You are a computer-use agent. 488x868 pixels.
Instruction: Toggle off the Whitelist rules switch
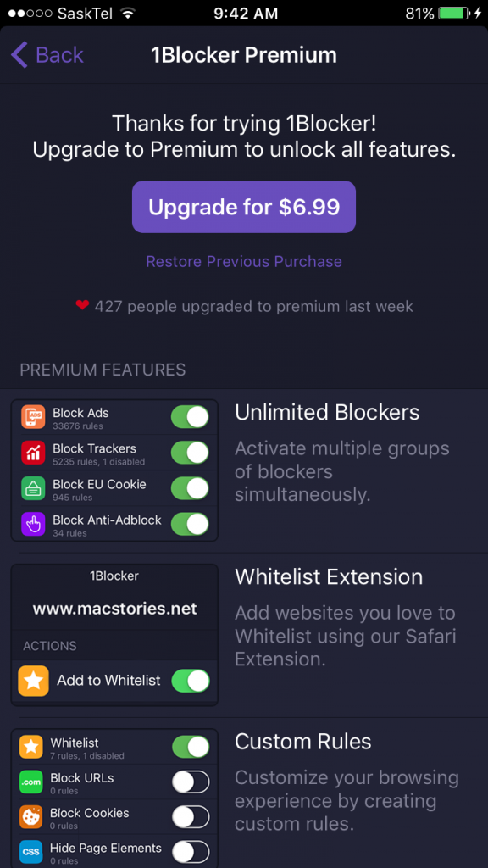[x=189, y=747]
